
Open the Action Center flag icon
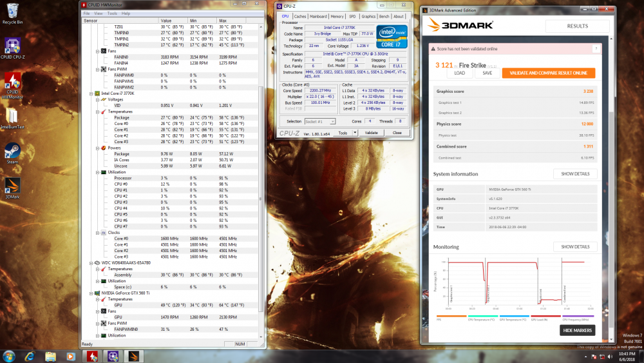594,357
